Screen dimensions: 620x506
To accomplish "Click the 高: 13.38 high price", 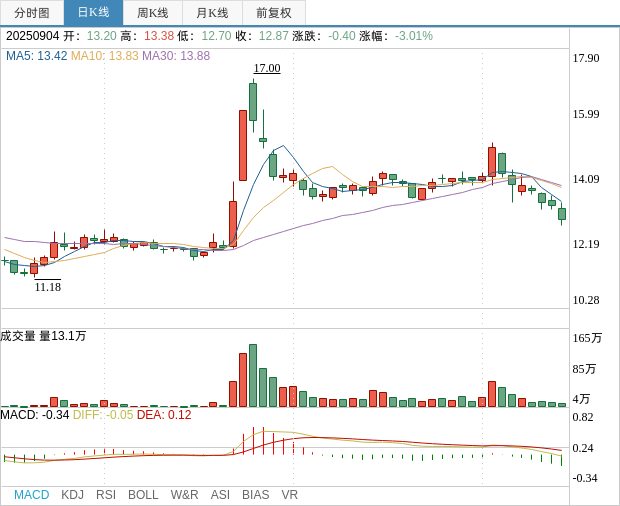I will pyautogui.click(x=147, y=36).
